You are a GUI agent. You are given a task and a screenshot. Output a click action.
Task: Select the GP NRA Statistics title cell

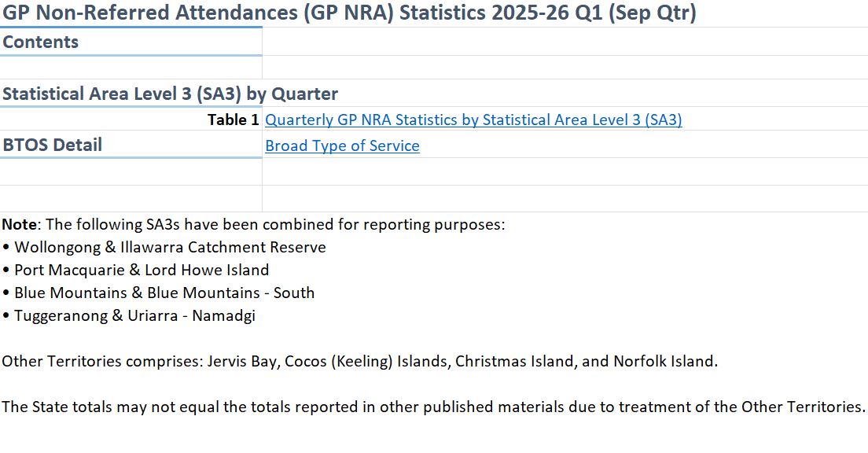[349, 13]
